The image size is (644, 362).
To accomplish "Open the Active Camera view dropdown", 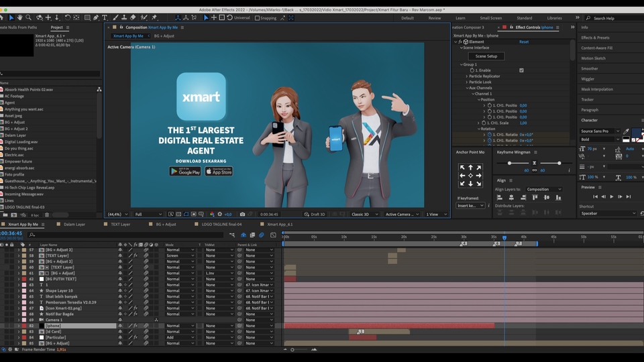I will point(402,215).
